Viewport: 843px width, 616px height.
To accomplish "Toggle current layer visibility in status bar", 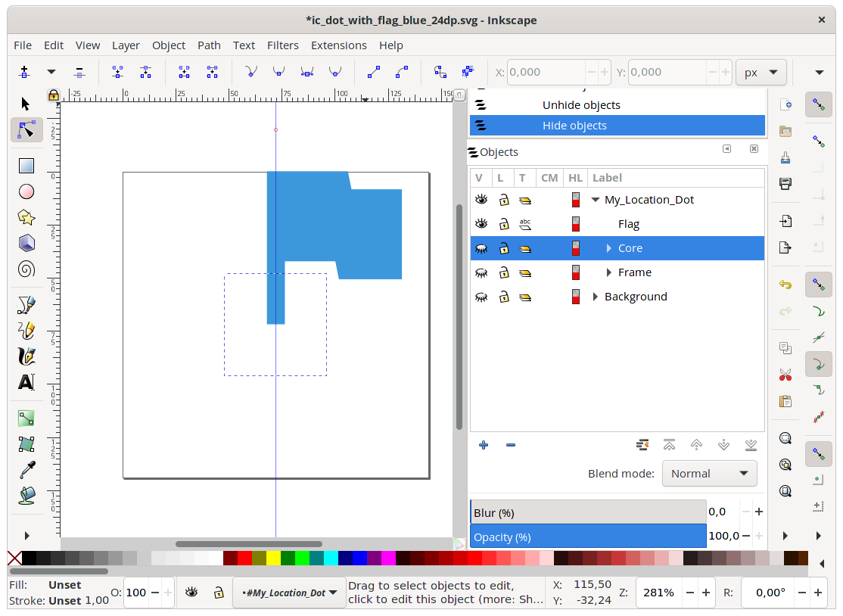I will pos(191,593).
